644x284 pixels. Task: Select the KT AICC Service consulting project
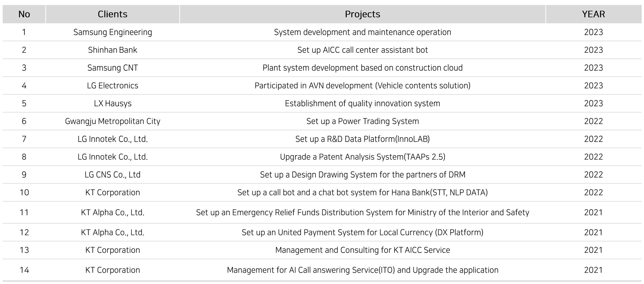pyautogui.click(x=362, y=250)
